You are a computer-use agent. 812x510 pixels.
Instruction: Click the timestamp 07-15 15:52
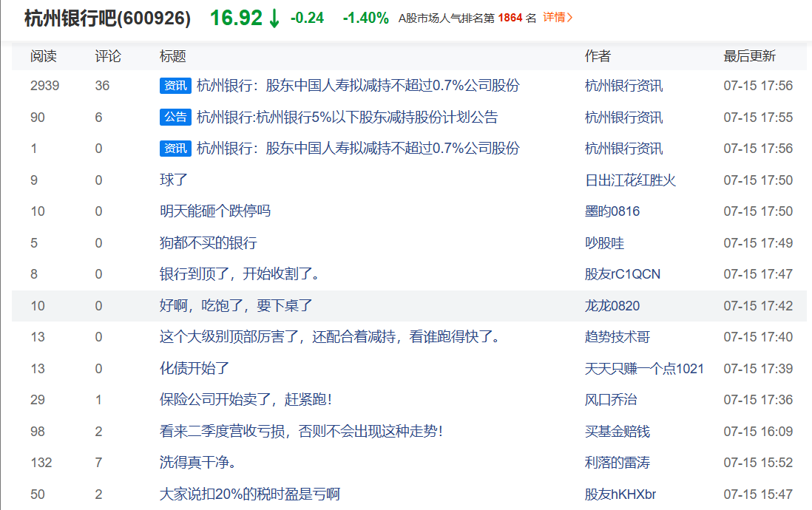[758, 463]
